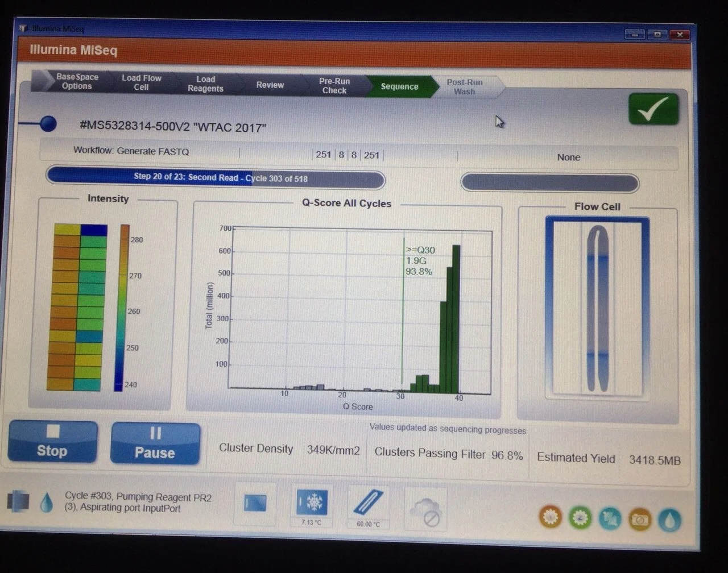This screenshot has width=728, height=573.
Task: Click the blue droplet fluidics activity icon
Action: point(669,521)
